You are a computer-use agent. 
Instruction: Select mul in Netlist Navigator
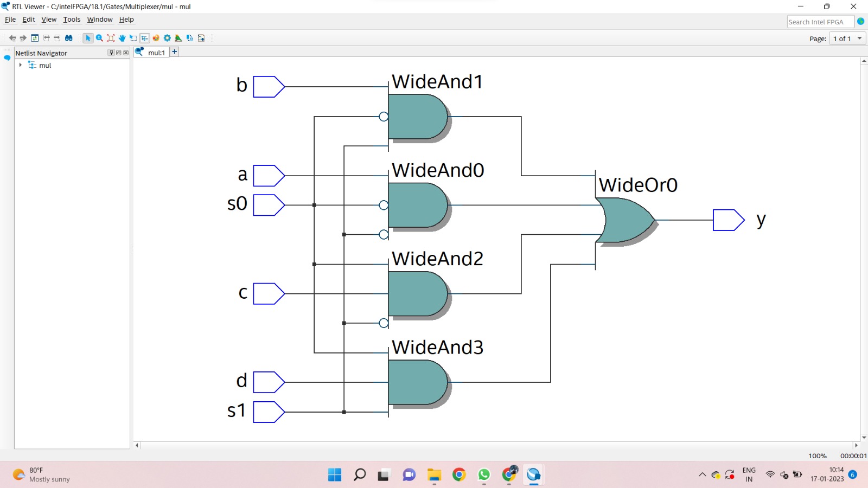[x=45, y=65]
